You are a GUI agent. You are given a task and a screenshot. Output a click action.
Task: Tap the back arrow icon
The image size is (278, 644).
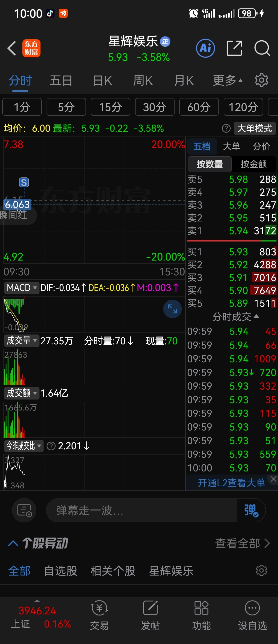click(12, 48)
